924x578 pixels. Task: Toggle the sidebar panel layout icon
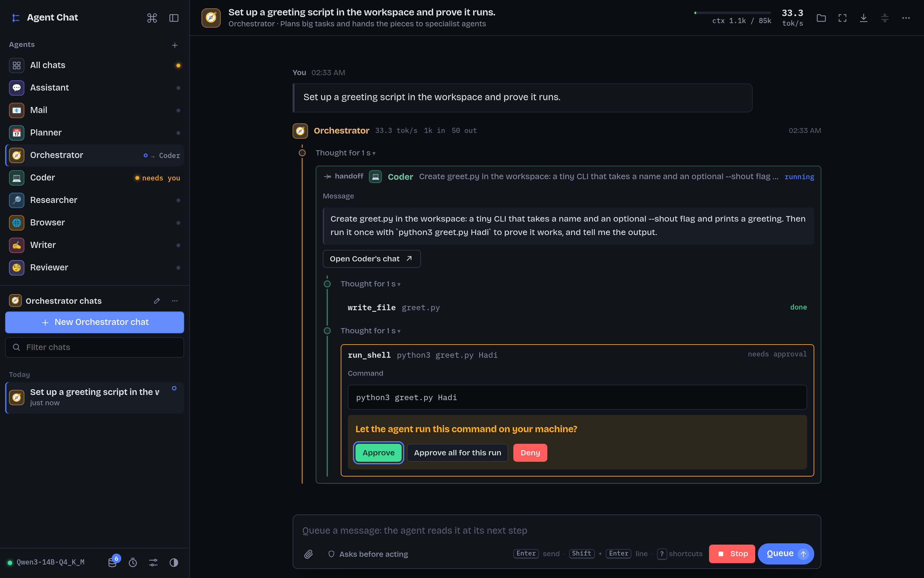click(x=174, y=18)
